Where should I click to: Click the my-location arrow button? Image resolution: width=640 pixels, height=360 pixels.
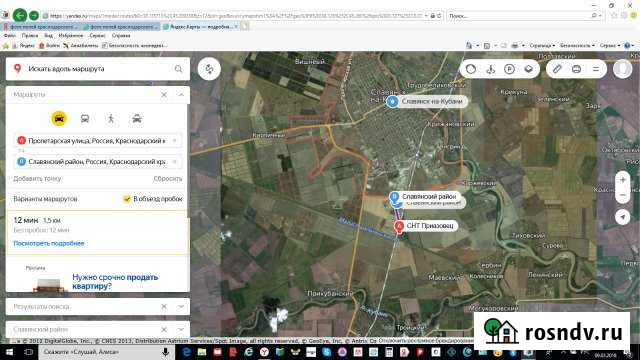point(623,217)
